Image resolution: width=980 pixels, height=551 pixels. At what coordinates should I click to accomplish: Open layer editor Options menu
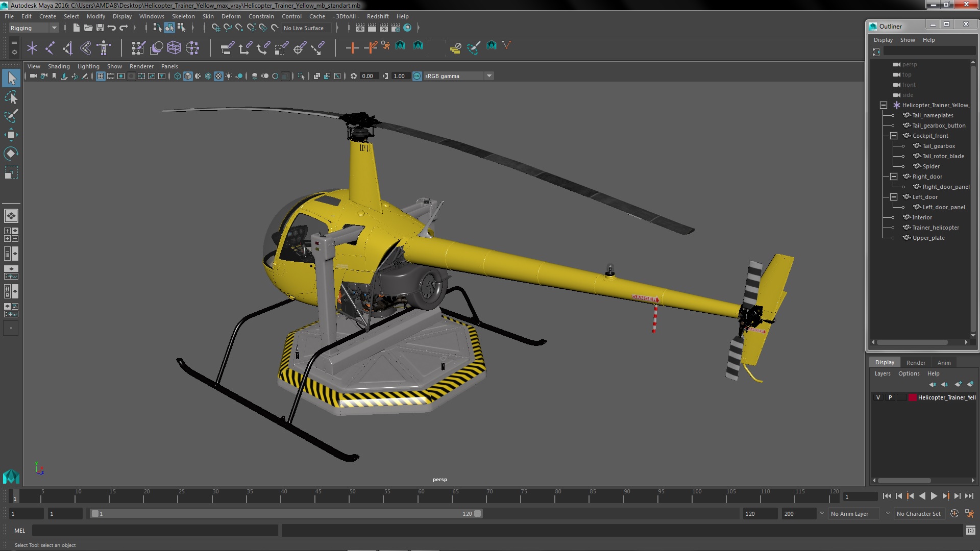[x=909, y=373]
